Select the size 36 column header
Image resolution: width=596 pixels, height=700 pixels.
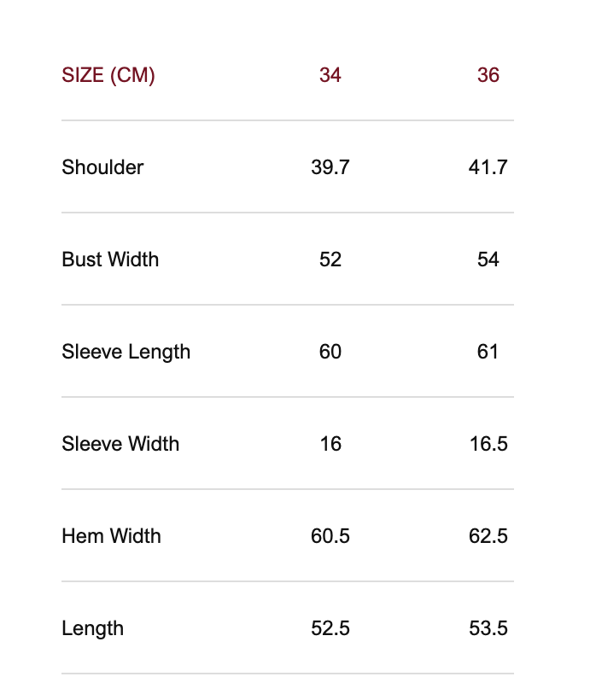(x=488, y=75)
